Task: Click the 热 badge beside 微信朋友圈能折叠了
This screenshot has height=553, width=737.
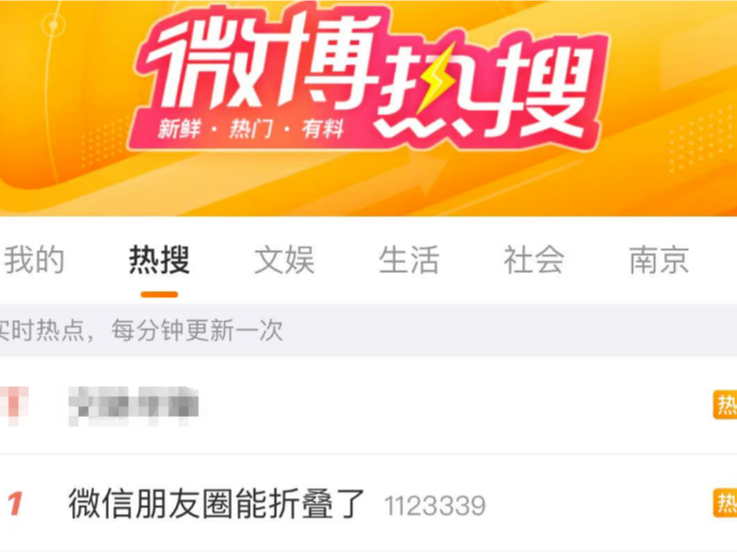Action: click(725, 503)
